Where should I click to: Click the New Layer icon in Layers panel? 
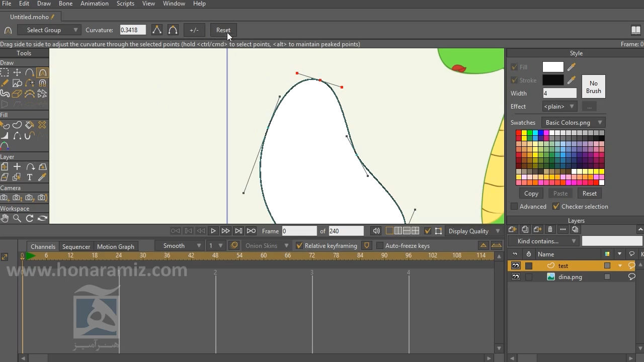point(513,230)
